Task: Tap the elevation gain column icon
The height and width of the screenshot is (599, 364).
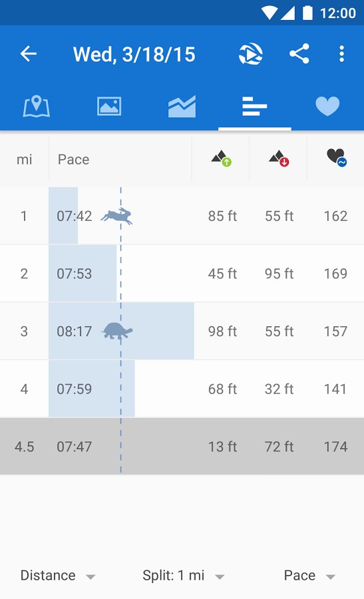Action: point(222,158)
